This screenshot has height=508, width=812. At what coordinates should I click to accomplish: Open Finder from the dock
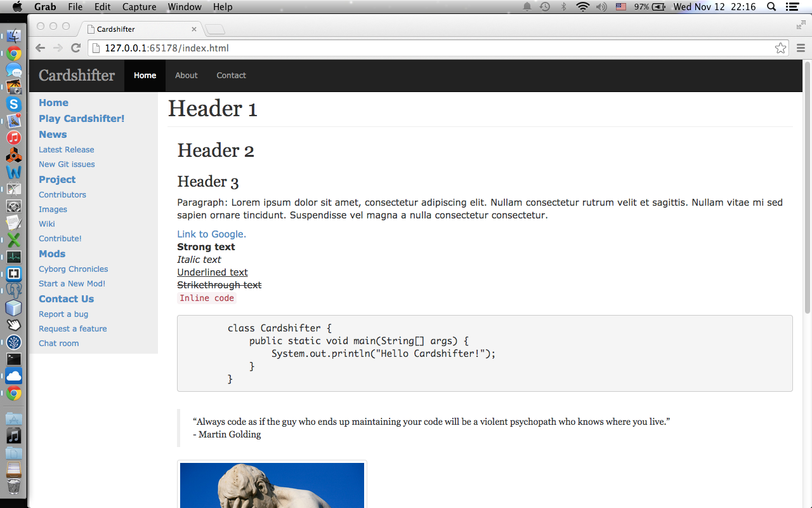coord(14,37)
